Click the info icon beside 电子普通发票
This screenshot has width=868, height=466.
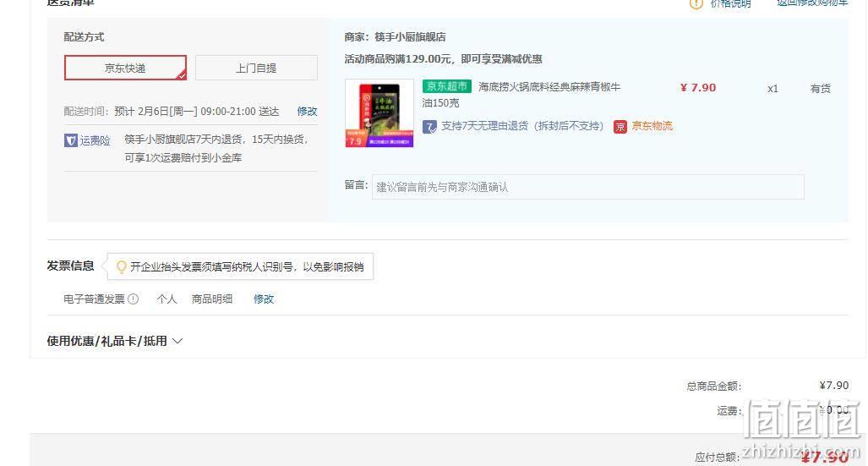pyautogui.click(x=134, y=299)
